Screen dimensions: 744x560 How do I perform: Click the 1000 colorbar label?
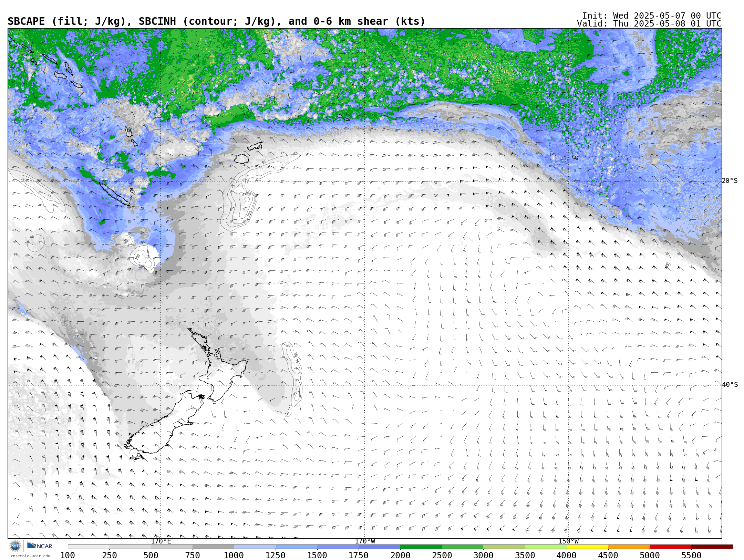point(234,556)
